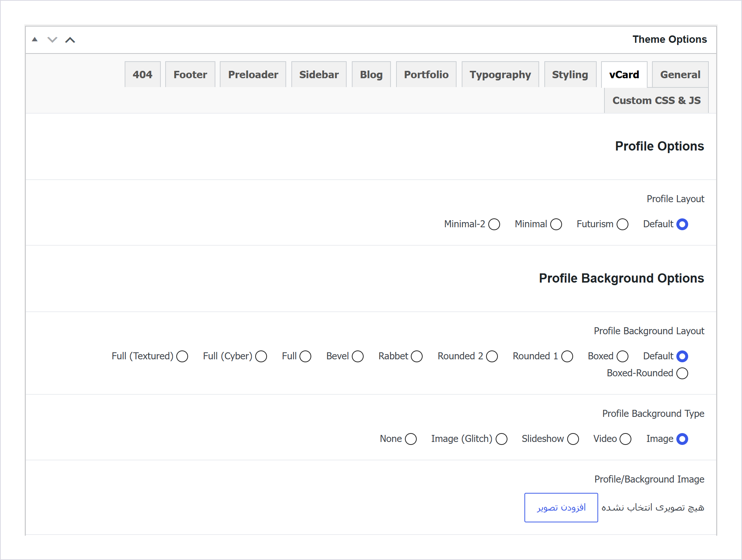
Task: Move Theme Options panel up with chevron
Action: tap(70, 39)
